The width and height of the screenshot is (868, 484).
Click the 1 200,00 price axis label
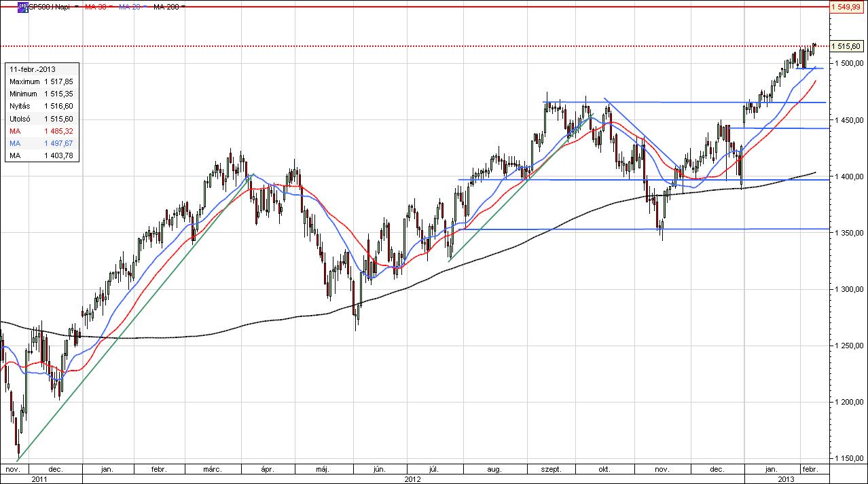[850, 402]
